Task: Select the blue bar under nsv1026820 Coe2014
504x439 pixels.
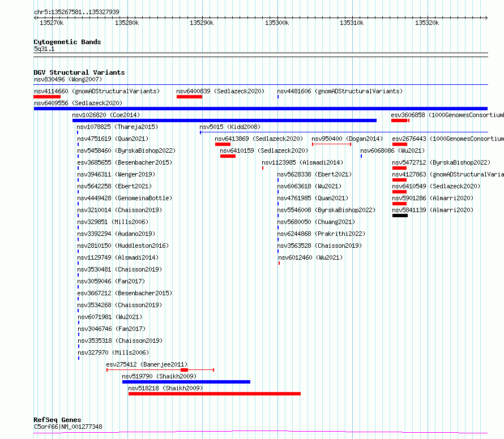Action: (x=224, y=120)
